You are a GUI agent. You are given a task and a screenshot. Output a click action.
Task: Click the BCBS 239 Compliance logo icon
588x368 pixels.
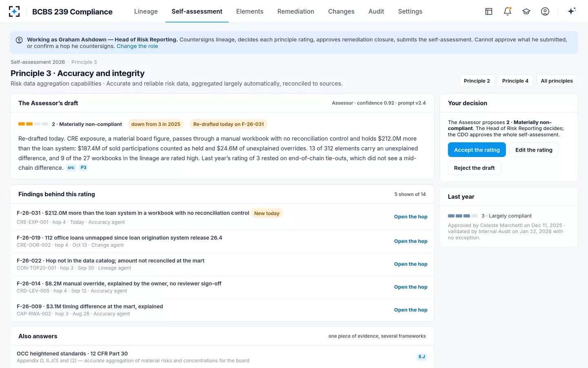(14, 11)
